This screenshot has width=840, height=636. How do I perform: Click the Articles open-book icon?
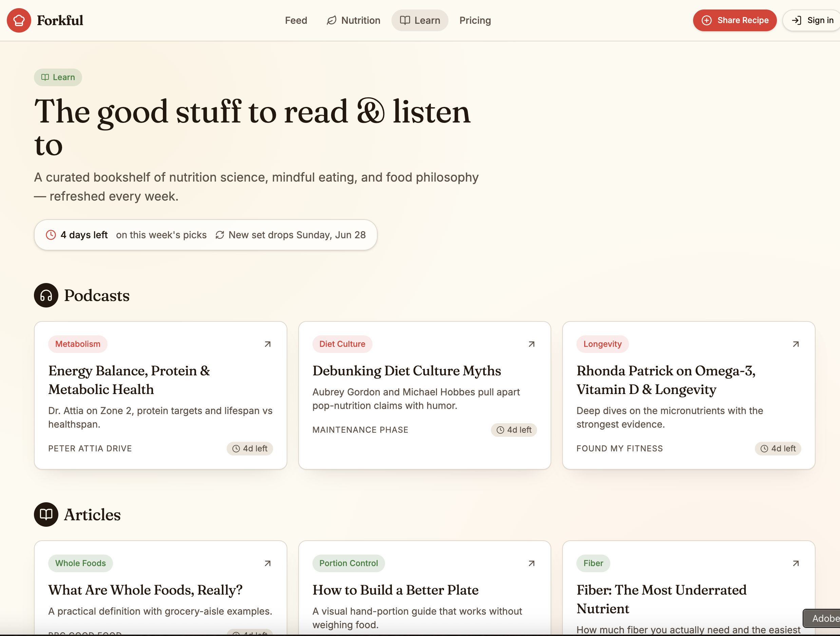click(x=46, y=515)
